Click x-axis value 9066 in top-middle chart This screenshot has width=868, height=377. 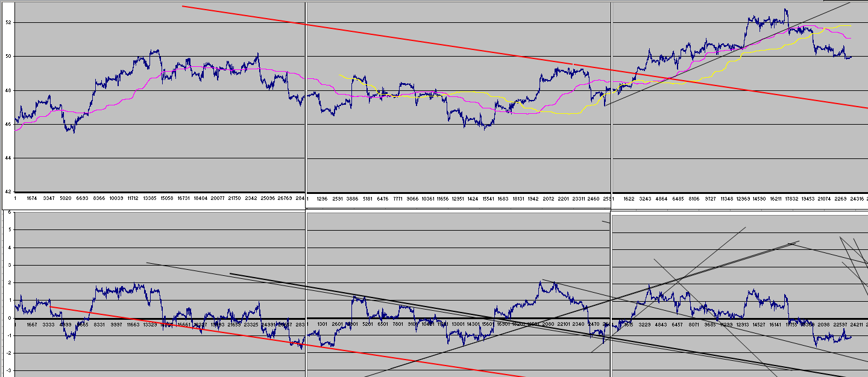(x=412, y=198)
